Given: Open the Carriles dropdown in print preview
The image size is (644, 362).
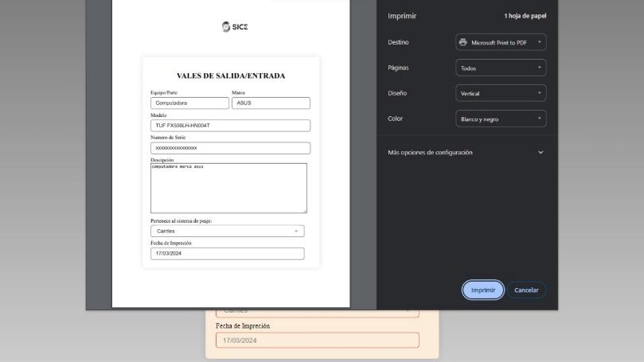Looking at the screenshot, I should 228,231.
